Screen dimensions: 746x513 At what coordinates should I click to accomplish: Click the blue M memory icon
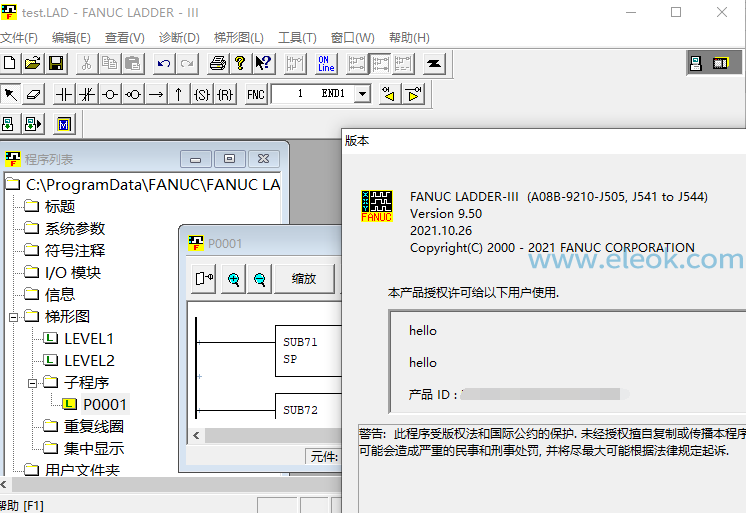tap(64, 125)
